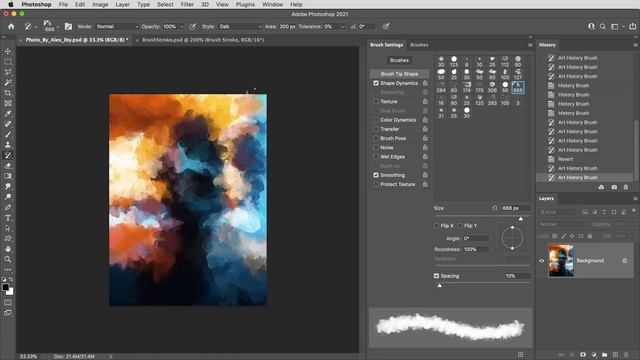The width and height of the screenshot is (640, 360).
Task: Open the Filter menu
Action: 187,4
